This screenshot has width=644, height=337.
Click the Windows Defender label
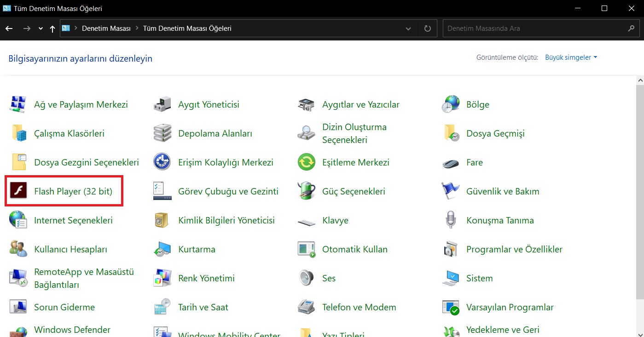coord(72,330)
